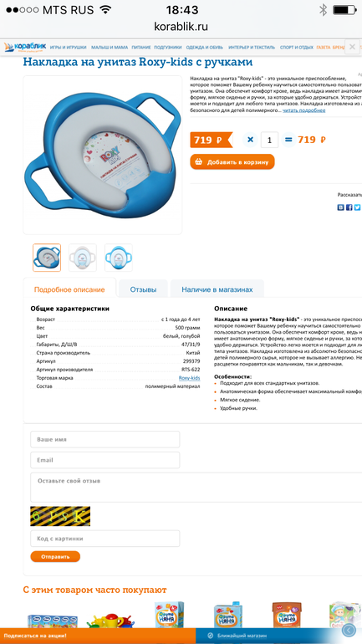Close the top banner with X
This screenshot has width=362, height=644.
tap(352, 47)
